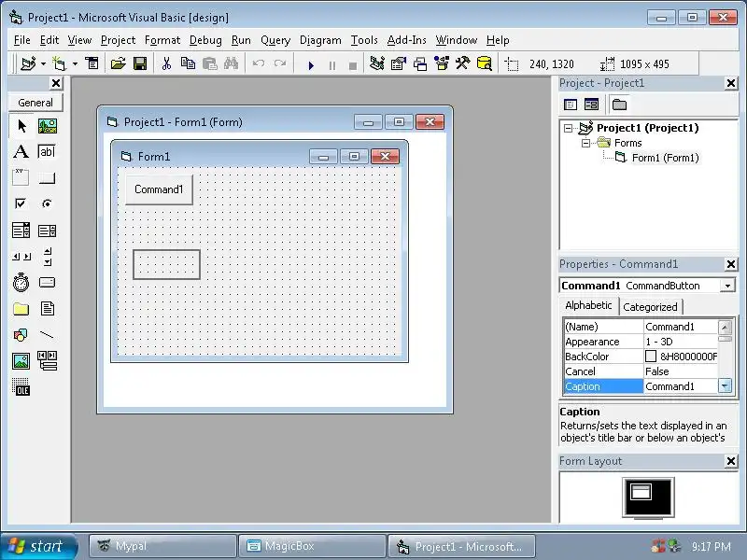Click View Object in Project panel

pyautogui.click(x=591, y=105)
